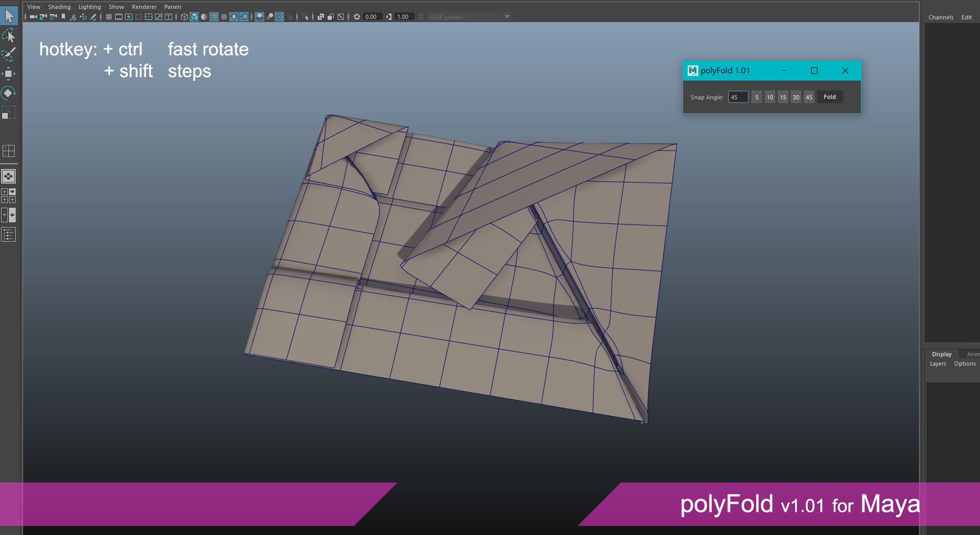Click the exposure aperture icon
This screenshot has height=535, width=980.
(357, 17)
